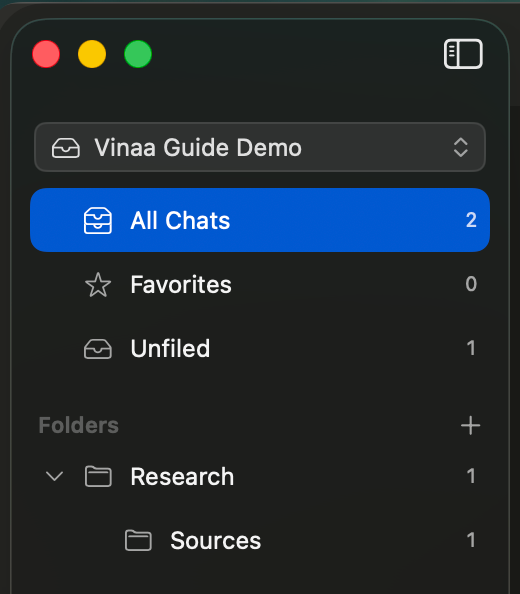Click the All Chats count badge
This screenshot has height=594, width=520.
471,220
